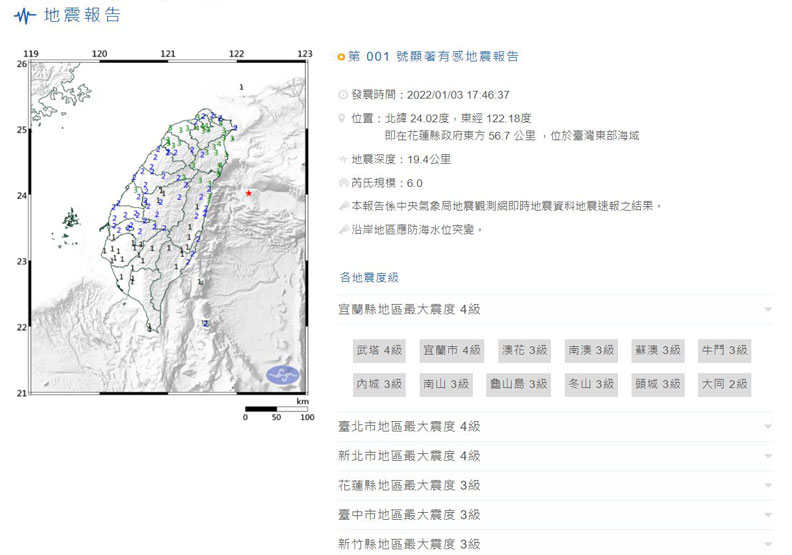This screenshot has width=792, height=555.
Task: Open the 臺中市地區最大震度 3級 section
Action: click(x=767, y=514)
